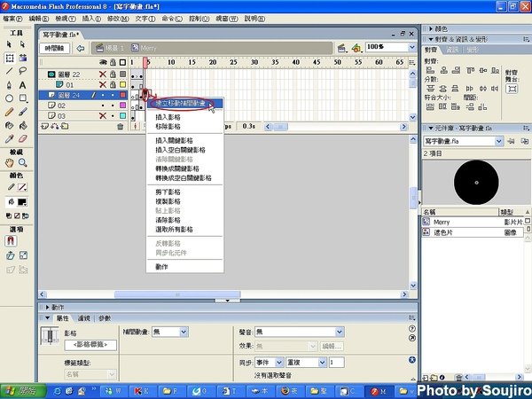Toggle the Snap to Objects magnet option
The width and height of the screenshot is (532, 399).
(11, 241)
